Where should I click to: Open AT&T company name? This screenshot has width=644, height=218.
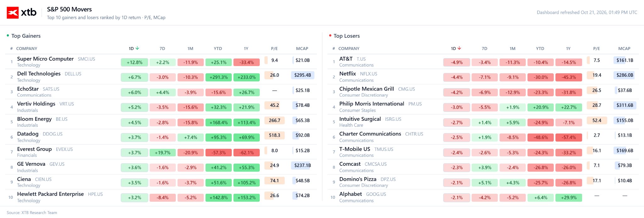point(346,59)
